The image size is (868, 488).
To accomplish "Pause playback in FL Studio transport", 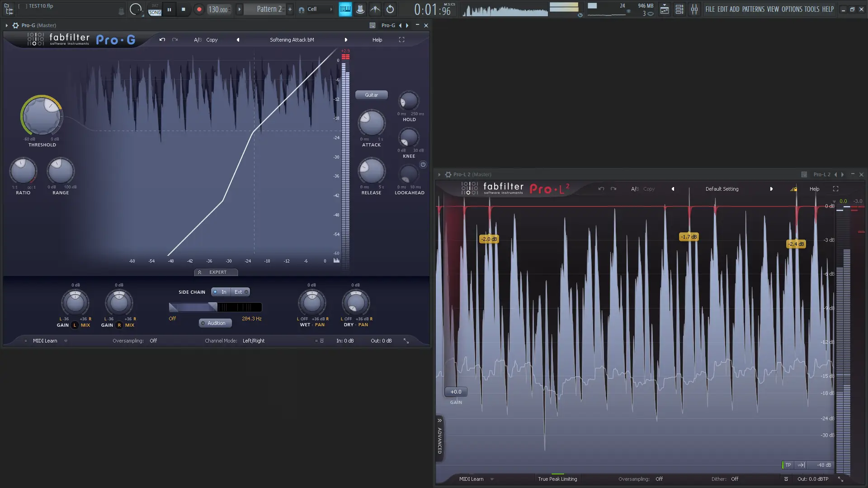I will [x=169, y=9].
